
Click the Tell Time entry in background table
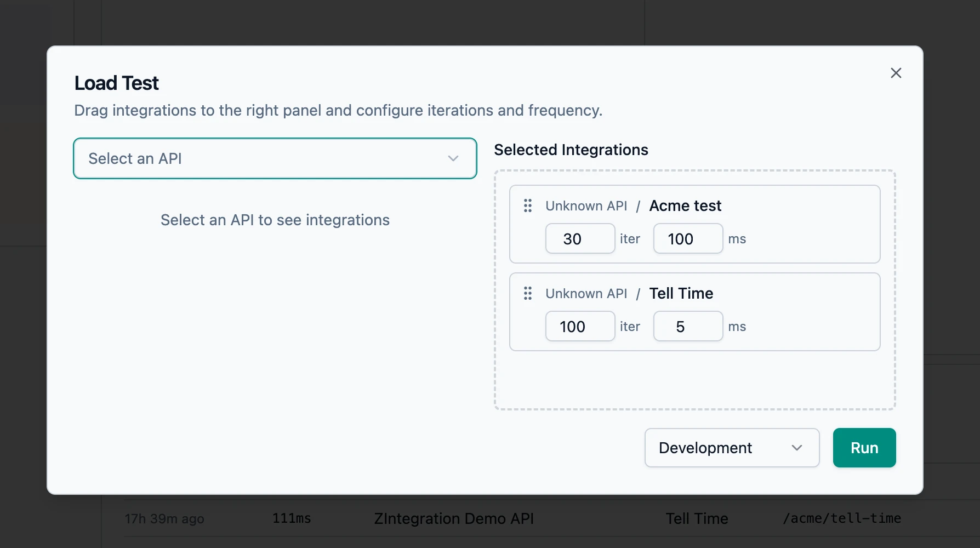pyautogui.click(x=696, y=518)
